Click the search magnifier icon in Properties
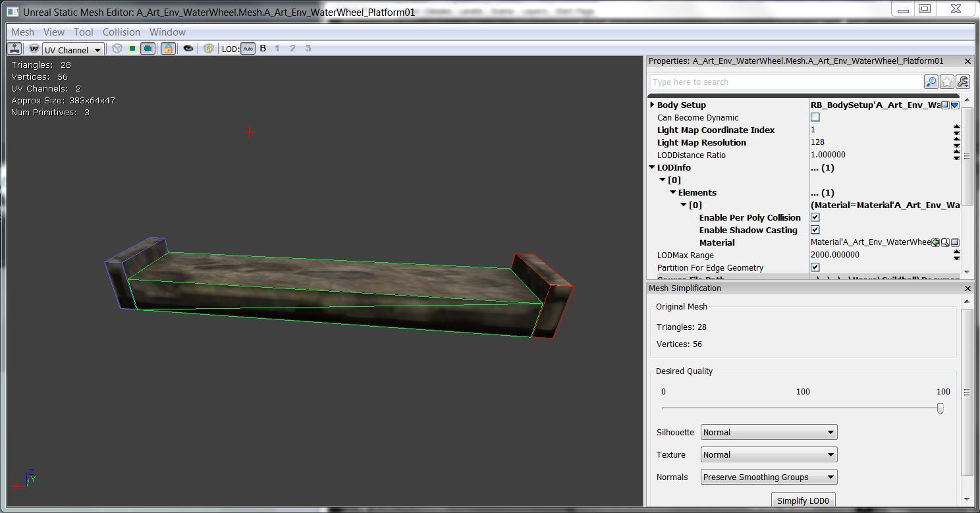 (x=931, y=82)
